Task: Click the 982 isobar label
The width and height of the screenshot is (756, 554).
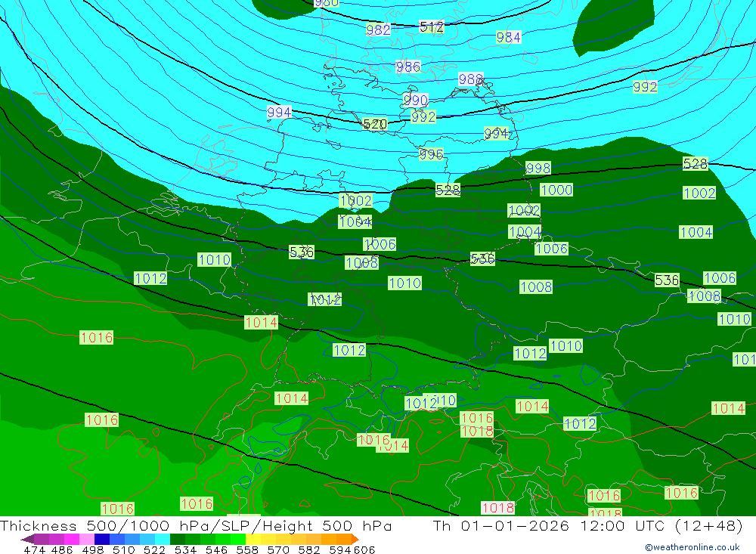Action: coord(378,30)
